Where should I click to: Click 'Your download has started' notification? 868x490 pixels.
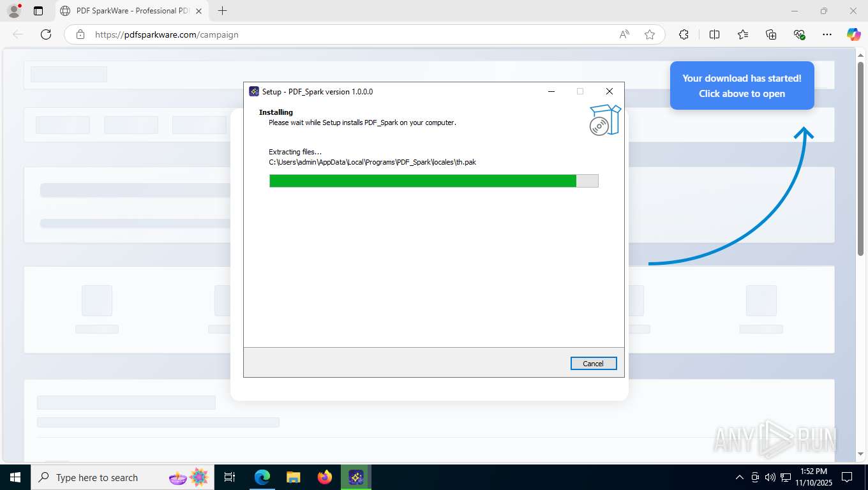pos(742,85)
